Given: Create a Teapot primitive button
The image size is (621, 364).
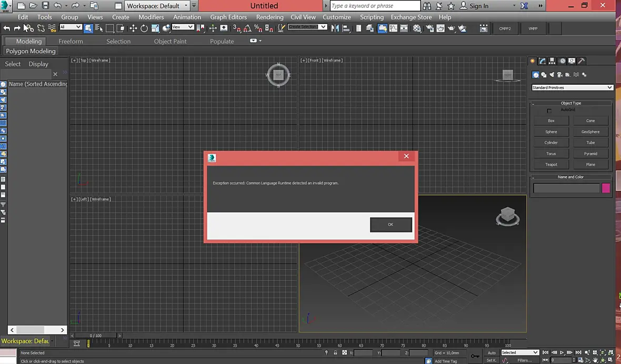Looking at the screenshot, I should pyautogui.click(x=551, y=164).
